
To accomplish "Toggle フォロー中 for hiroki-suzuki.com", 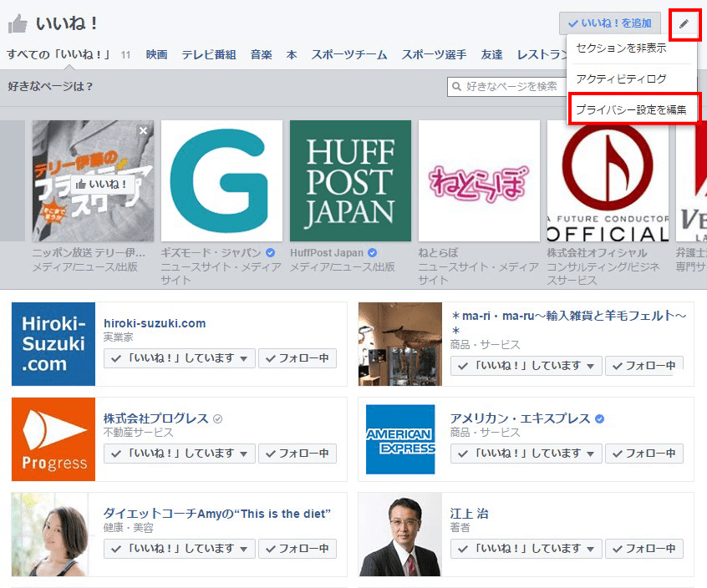I will (298, 358).
